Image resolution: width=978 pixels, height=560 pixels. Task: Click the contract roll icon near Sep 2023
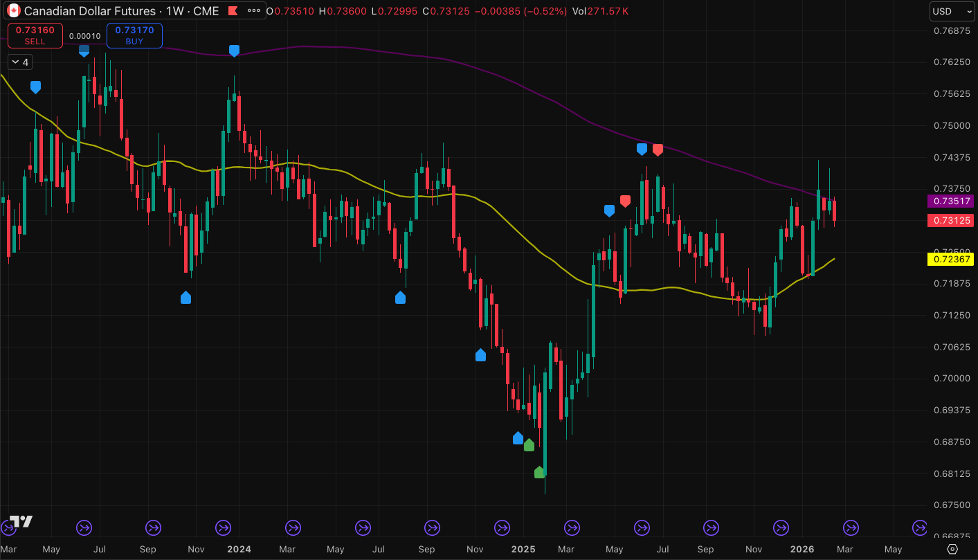click(x=153, y=528)
